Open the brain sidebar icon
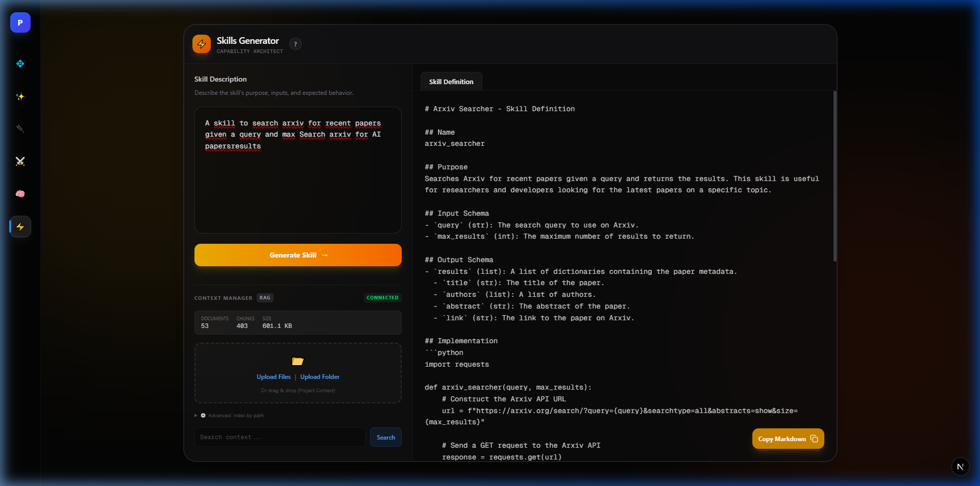 [20, 194]
